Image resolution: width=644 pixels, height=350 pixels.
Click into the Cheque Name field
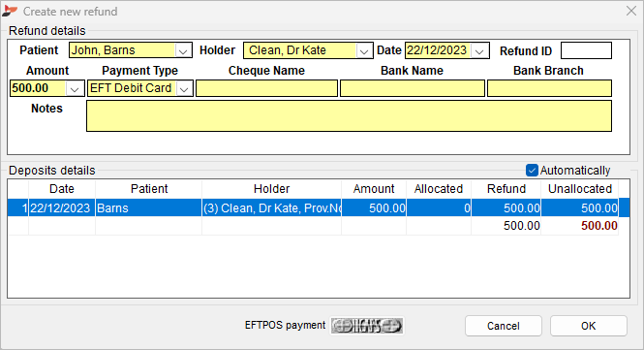(x=266, y=88)
